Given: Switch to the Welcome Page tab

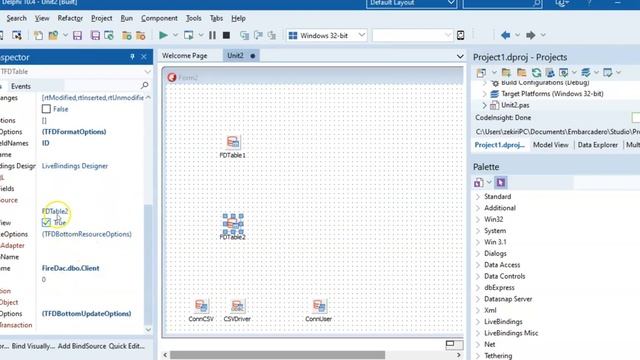Looking at the screenshot, I should coord(184,56).
